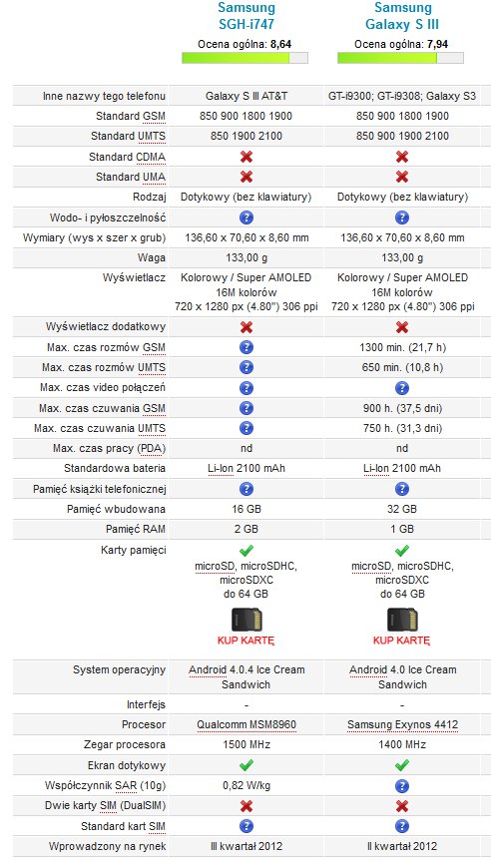The width and height of the screenshot is (491, 868).
Task: Click KUP KARTĘ under the Galaxy S III column
Action: [402, 641]
